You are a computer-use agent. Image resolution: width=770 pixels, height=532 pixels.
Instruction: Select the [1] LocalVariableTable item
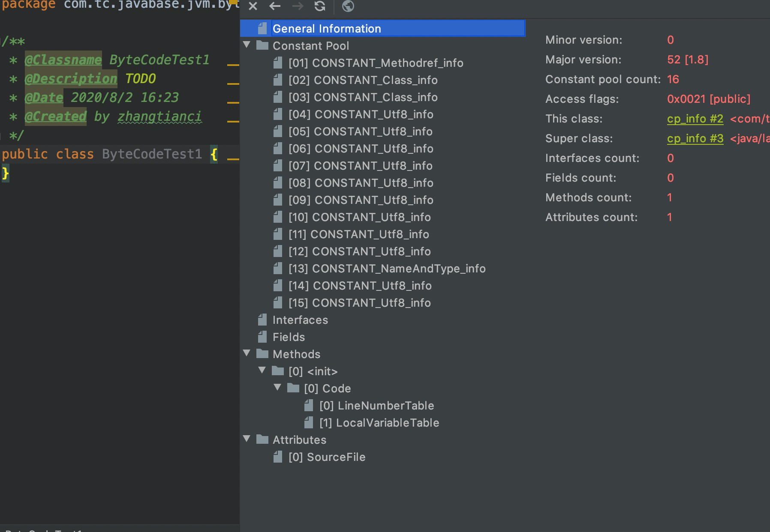[x=379, y=423]
